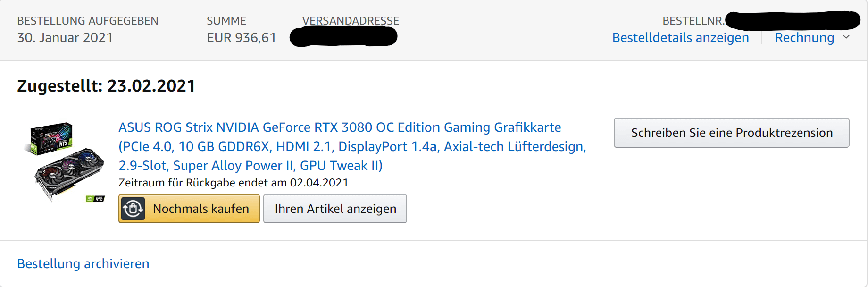
Task: Write a review via Schreiben Sie eine Produktrezension
Action: pyautogui.click(x=731, y=133)
